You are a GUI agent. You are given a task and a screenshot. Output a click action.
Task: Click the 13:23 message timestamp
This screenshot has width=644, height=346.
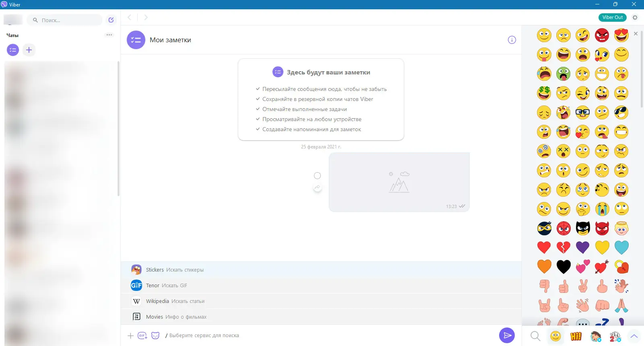point(451,206)
